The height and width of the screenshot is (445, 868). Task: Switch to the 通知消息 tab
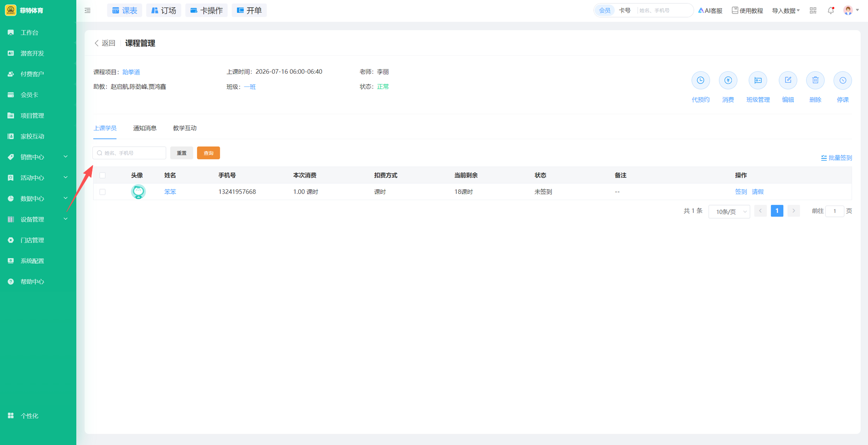coord(145,128)
